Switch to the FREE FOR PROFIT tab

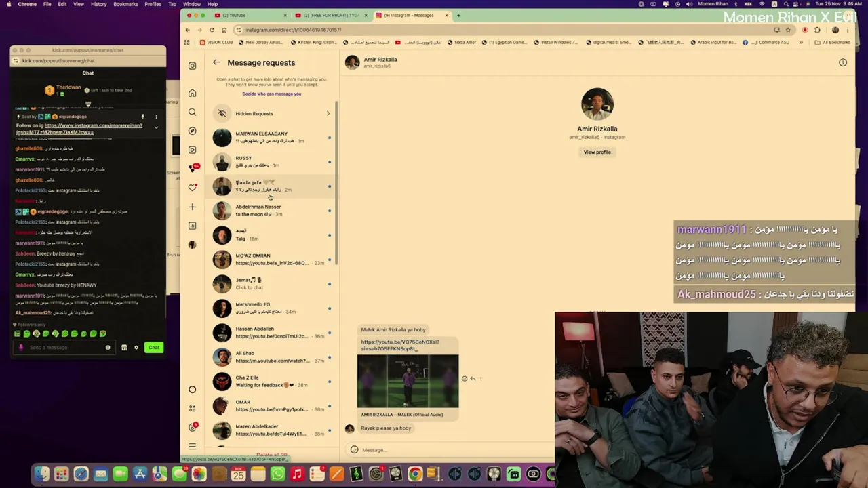(x=330, y=15)
